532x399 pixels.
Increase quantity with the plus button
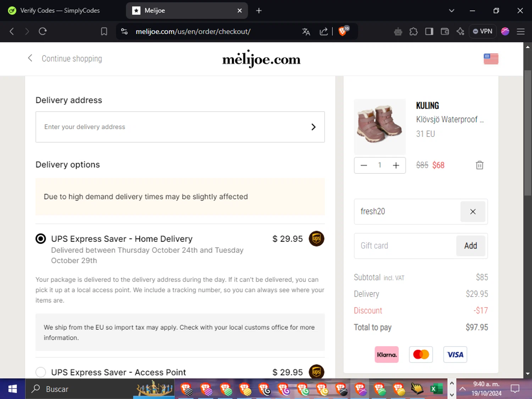click(x=396, y=165)
